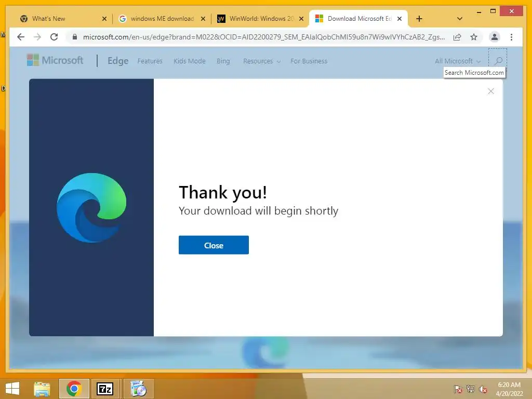Go back to the previous page
This screenshot has width=532, height=399.
click(x=21, y=37)
